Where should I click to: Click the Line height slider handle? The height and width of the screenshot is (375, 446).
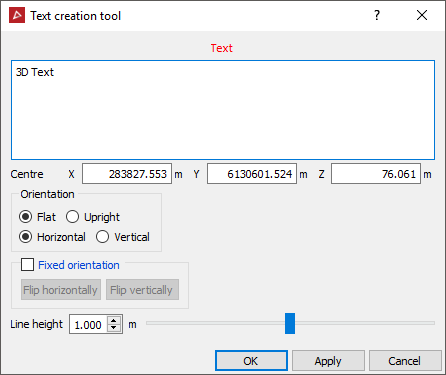(x=290, y=323)
